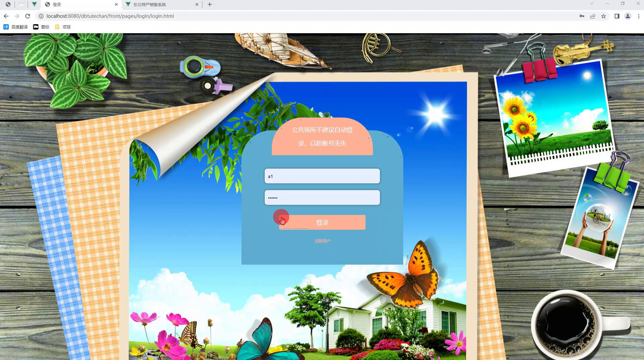Open a new browser tab
644x360 pixels.
click(210, 4)
